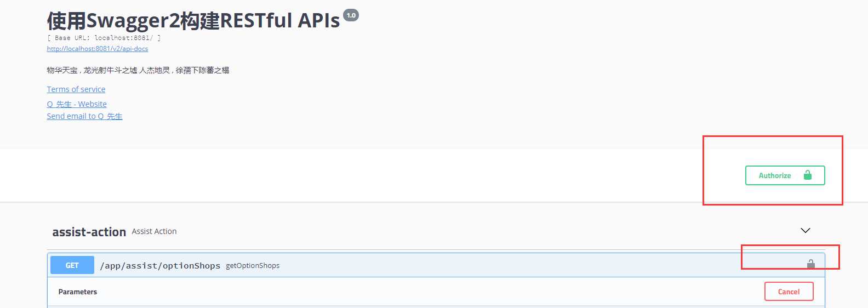This screenshot has height=308, width=868.
Task: Click the unlock icon inside Authorize button
Action: [x=807, y=175]
